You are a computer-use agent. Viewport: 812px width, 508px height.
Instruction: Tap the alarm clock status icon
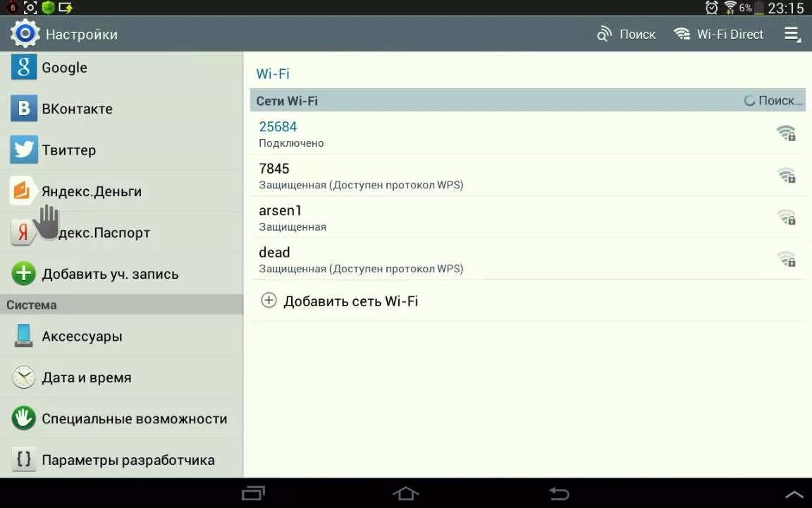tap(711, 8)
